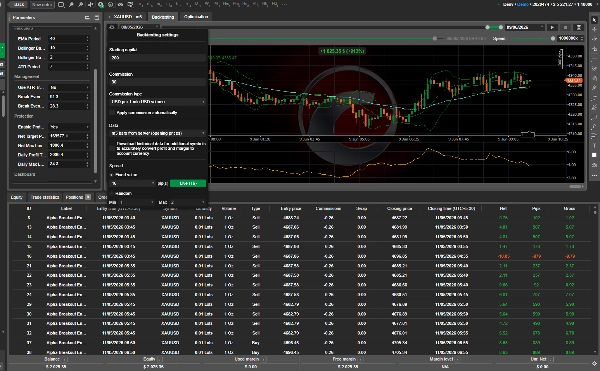Click the Daily Profit Target parameter value field
600x371 pixels.
(x=69, y=155)
